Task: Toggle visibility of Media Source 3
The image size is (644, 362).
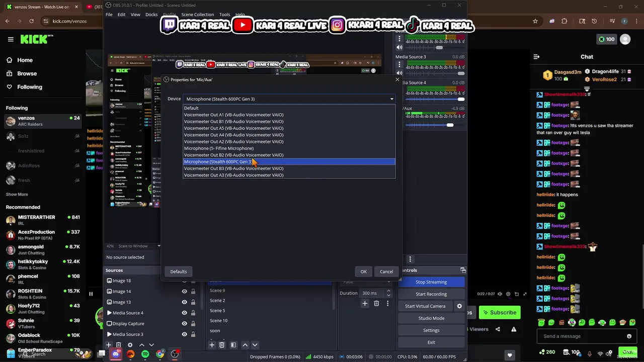Action: coord(184,334)
